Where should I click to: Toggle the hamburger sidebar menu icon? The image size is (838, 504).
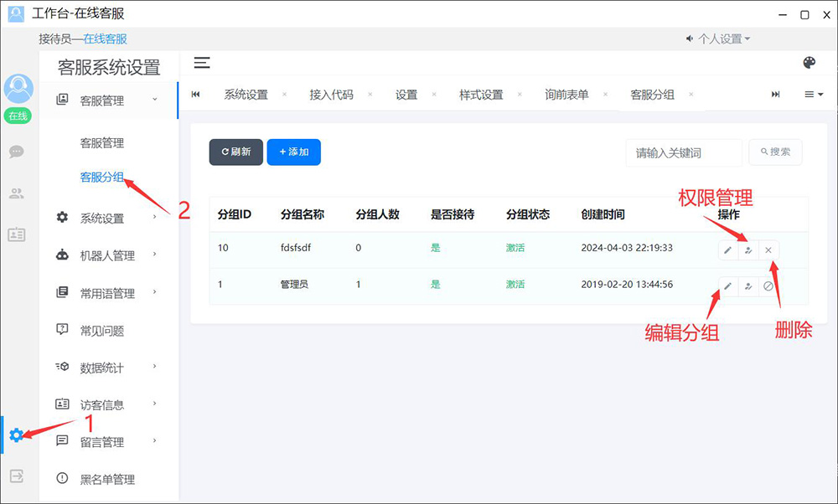(202, 63)
